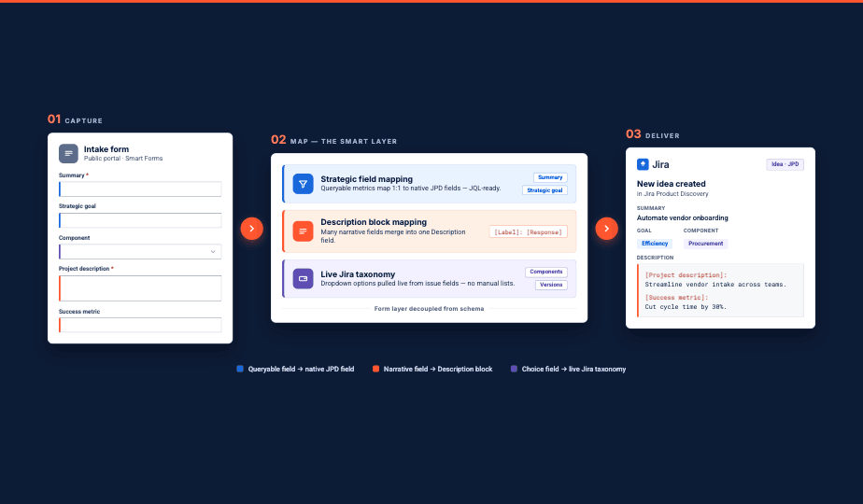Click 'Form layer decoupled from schema' caption

pos(430,309)
